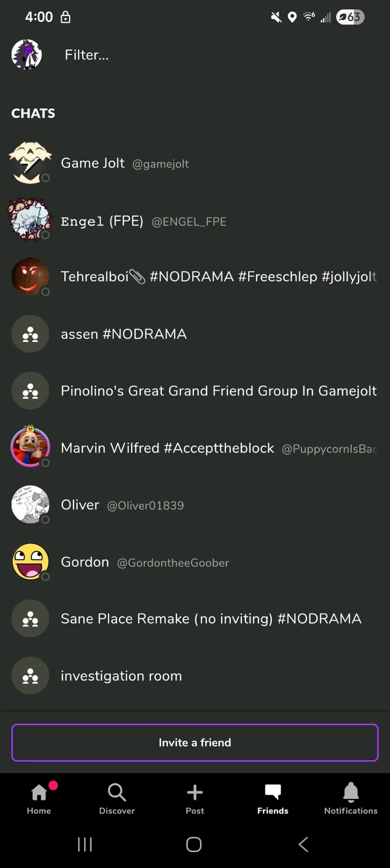Open chat with Oliver

(x=122, y=505)
